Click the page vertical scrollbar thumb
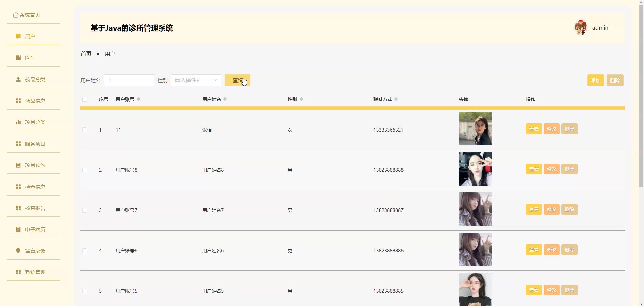The height and width of the screenshot is (306, 644). click(x=641, y=96)
